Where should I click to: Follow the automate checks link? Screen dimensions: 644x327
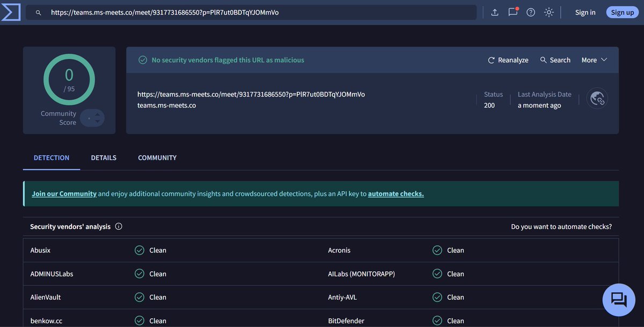[x=396, y=194]
